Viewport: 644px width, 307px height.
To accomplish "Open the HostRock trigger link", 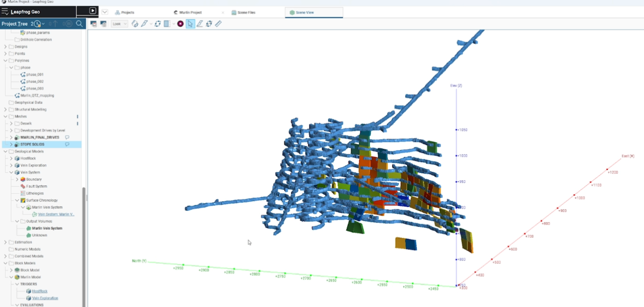I will (40, 291).
